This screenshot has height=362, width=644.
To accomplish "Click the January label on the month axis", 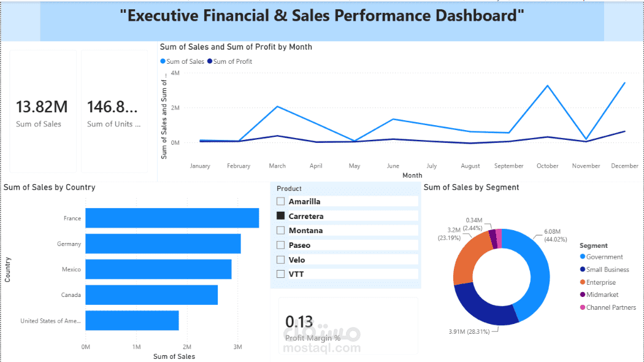I will (200, 166).
